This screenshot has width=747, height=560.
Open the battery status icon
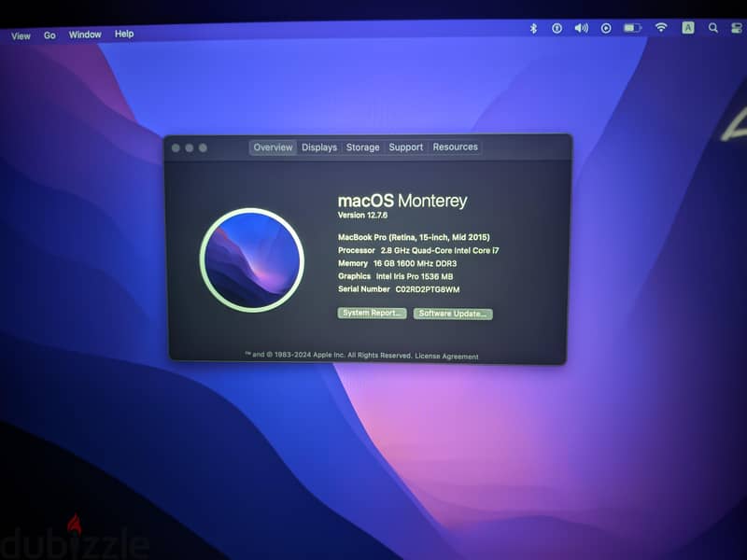click(x=633, y=28)
